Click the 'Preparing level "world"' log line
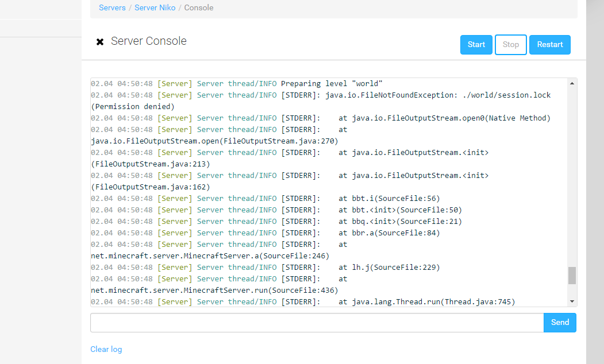Image resolution: width=604 pixels, height=364 pixels. click(x=332, y=84)
